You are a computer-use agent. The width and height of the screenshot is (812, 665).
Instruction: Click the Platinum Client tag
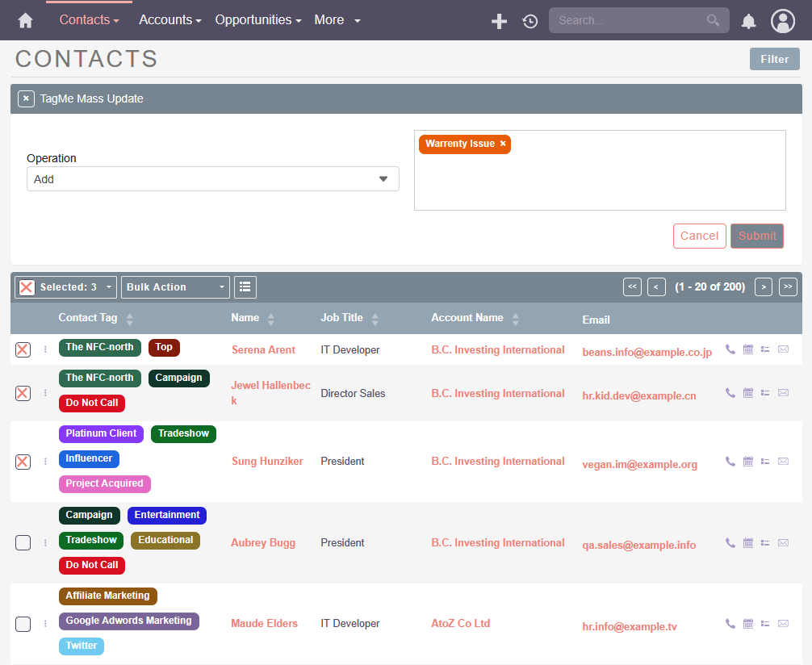click(x=101, y=433)
